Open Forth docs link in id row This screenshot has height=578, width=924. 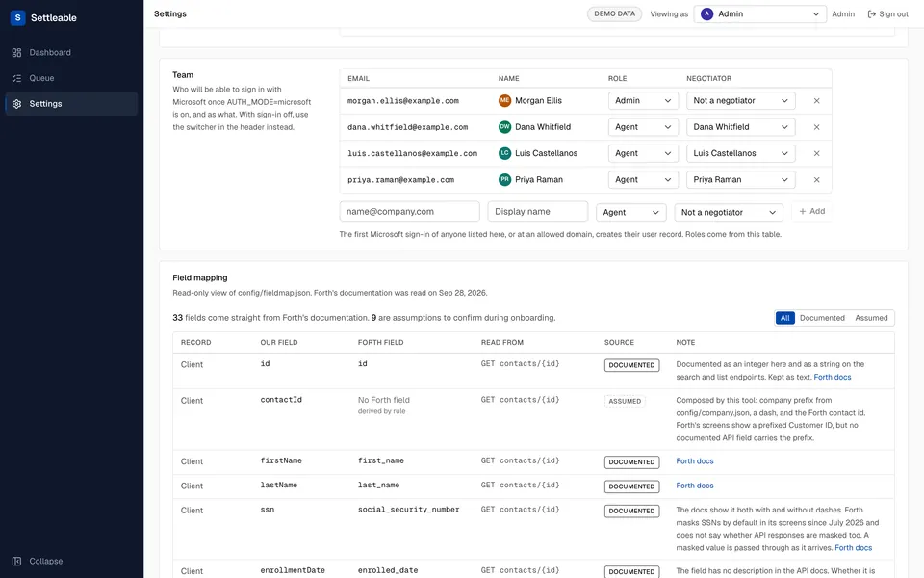click(832, 377)
